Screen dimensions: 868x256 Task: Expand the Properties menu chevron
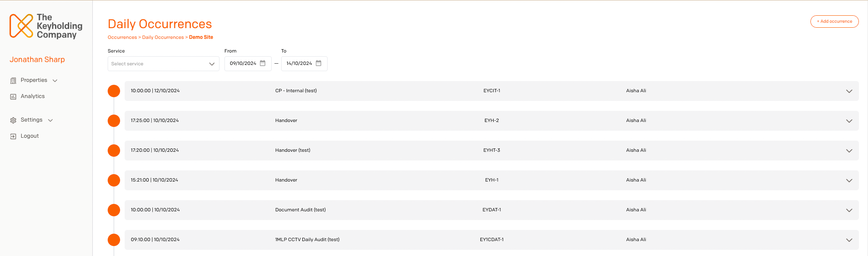pyautogui.click(x=55, y=81)
